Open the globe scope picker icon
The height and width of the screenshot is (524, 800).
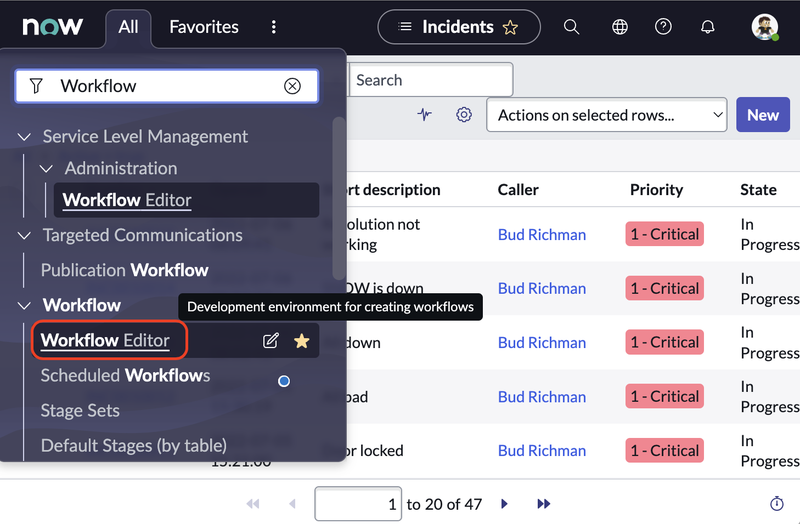point(620,27)
